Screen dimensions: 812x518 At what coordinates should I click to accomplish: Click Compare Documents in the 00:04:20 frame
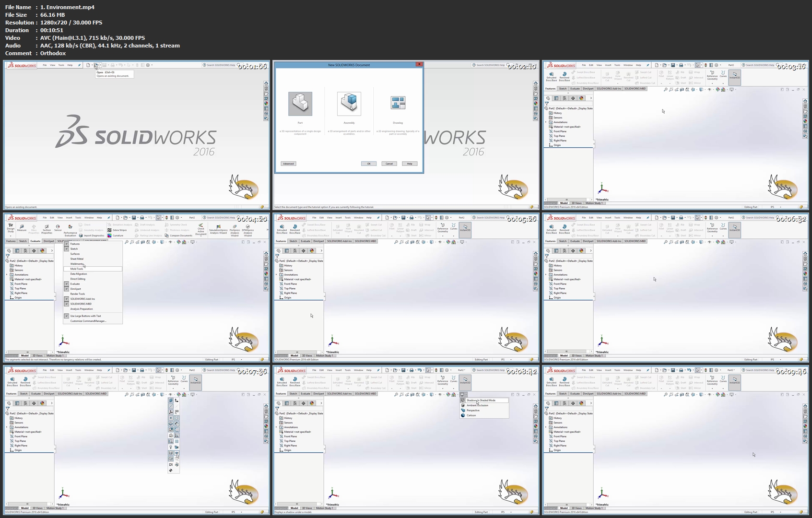178,235
